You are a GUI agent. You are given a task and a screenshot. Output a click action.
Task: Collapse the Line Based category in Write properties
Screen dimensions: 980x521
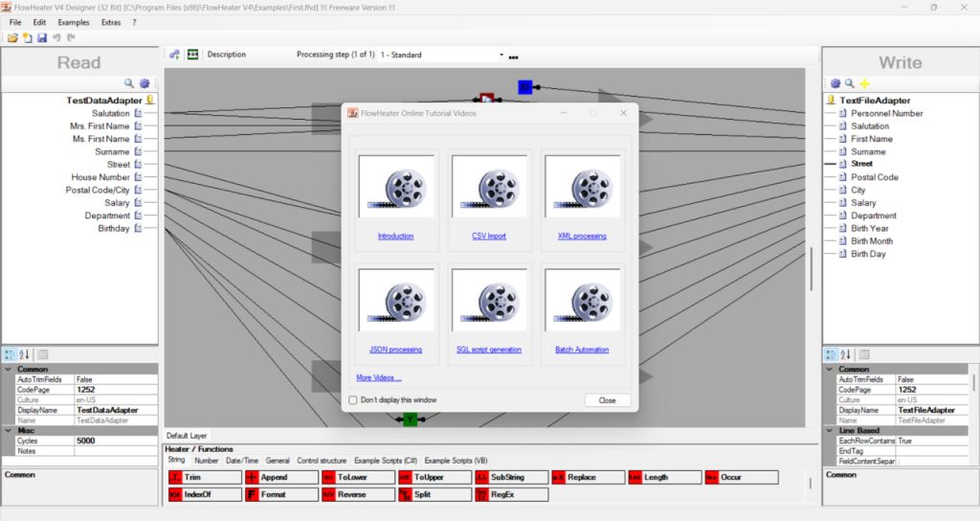(x=830, y=430)
